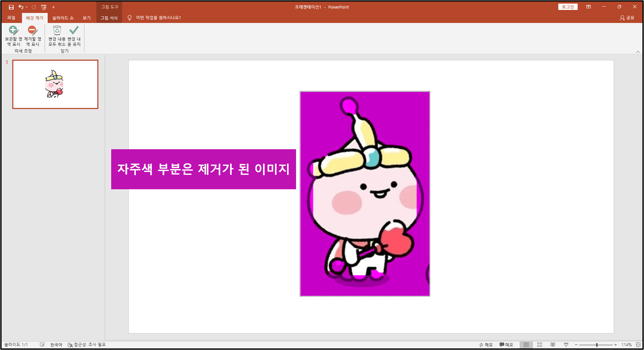Click the Save icon in quick access toolbar
Screen dimensions: 644x350
pyautogui.click(x=11, y=7)
